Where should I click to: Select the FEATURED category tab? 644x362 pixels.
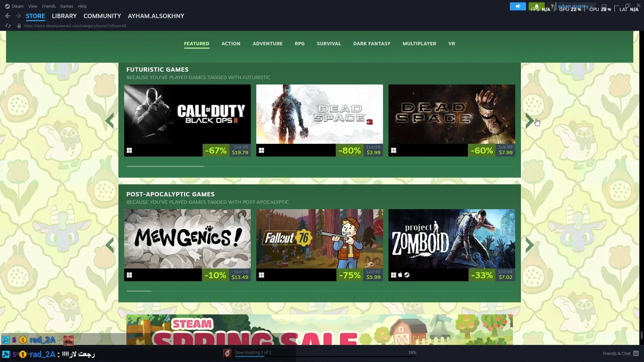[196, 44]
